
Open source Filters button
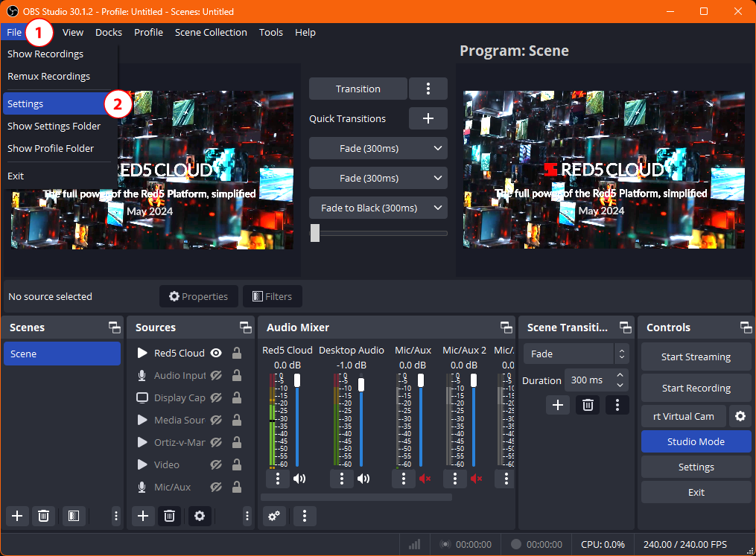(273, 296)
